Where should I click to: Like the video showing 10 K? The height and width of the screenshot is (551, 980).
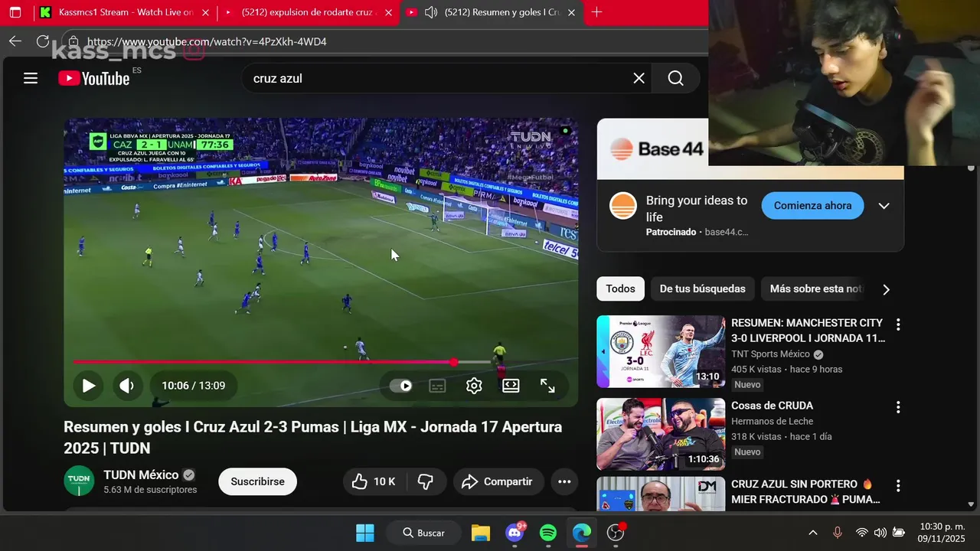tap(373, 481)
